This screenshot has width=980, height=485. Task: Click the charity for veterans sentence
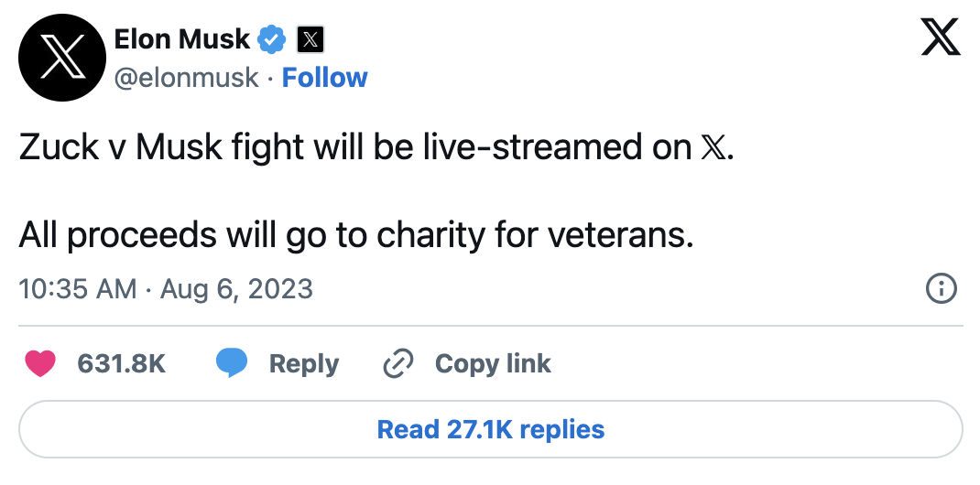click(356, 236)
